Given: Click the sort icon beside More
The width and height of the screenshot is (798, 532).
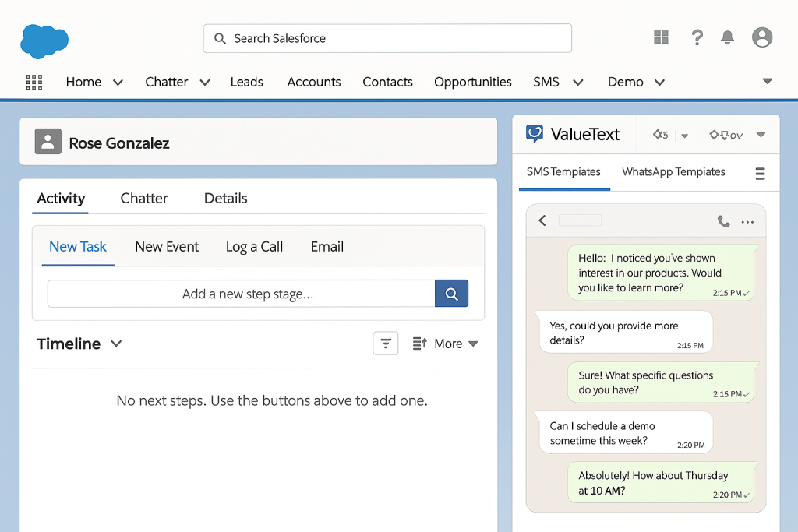Looking at the screenshot, I should 419,344.
